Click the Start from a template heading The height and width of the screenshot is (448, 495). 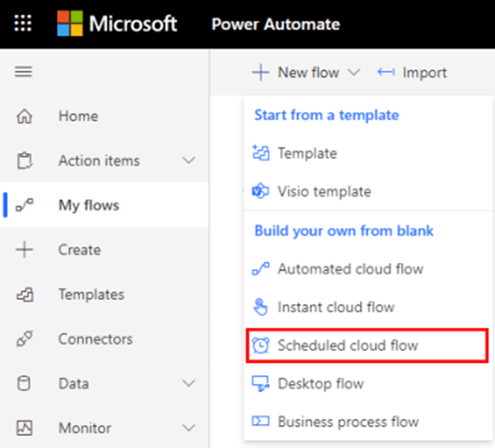pos(327,115)
